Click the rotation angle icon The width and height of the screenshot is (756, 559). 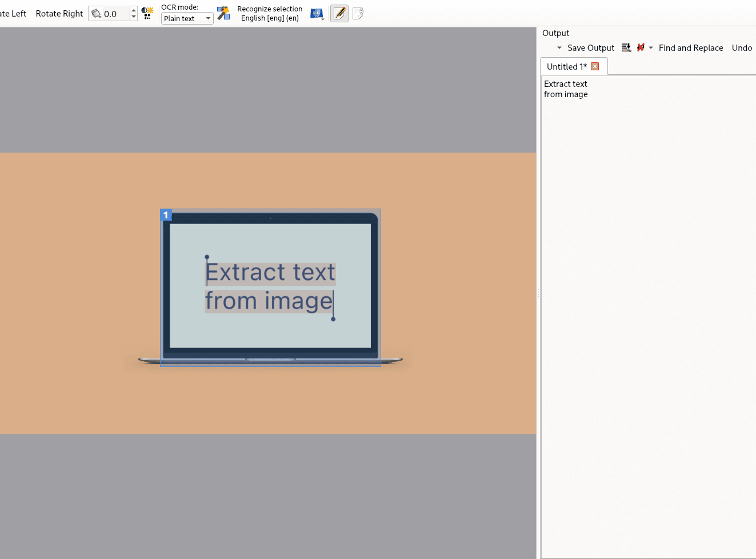pos(97,14)
